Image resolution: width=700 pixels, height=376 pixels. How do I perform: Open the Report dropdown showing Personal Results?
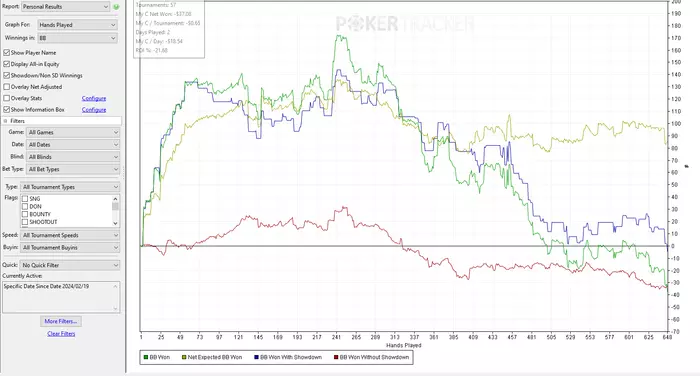[x=65, y=7]
